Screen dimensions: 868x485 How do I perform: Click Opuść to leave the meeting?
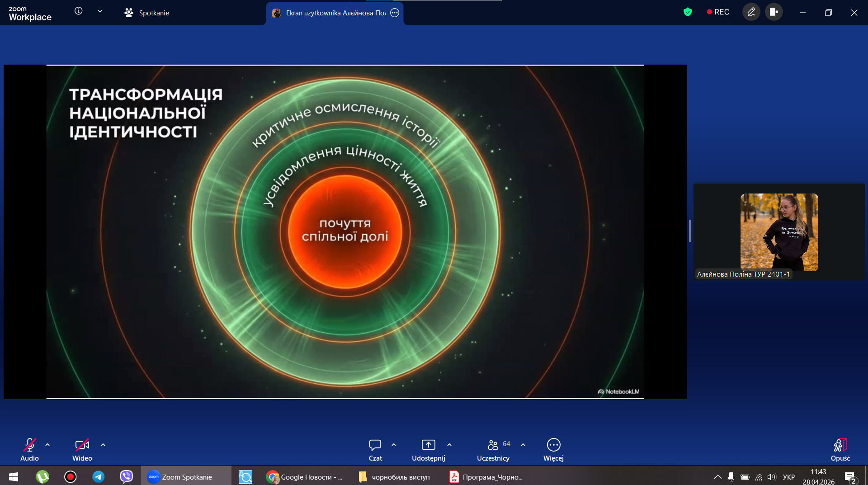tap(840, 450)
